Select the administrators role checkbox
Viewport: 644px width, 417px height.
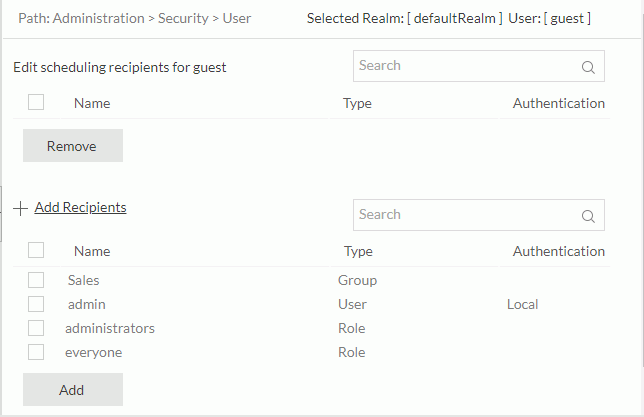point(36,328)
